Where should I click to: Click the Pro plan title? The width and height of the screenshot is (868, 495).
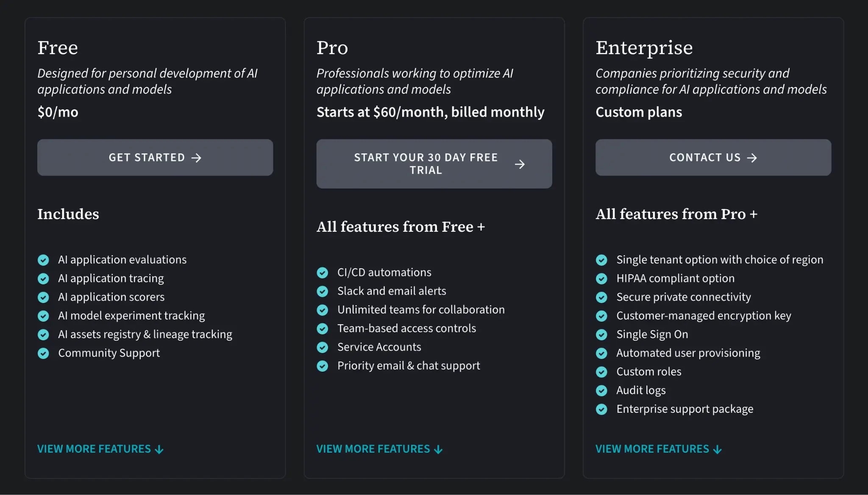tap(332, 47)
